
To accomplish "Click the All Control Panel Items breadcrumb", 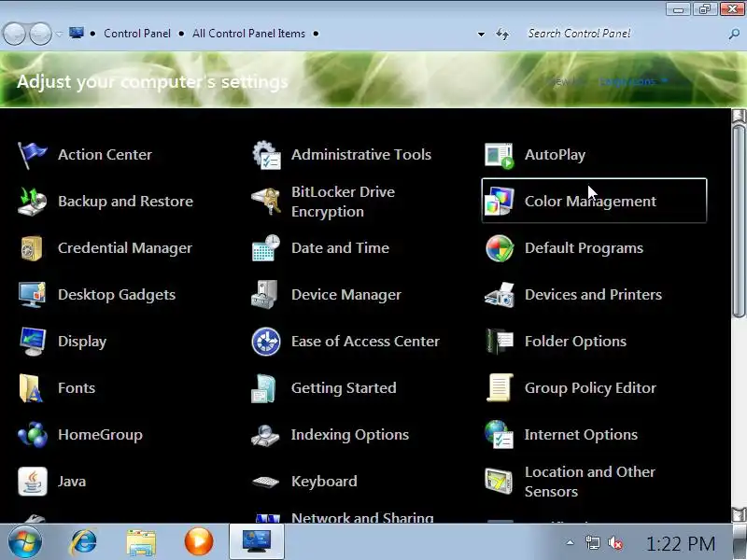I will (x=248, y=34).
